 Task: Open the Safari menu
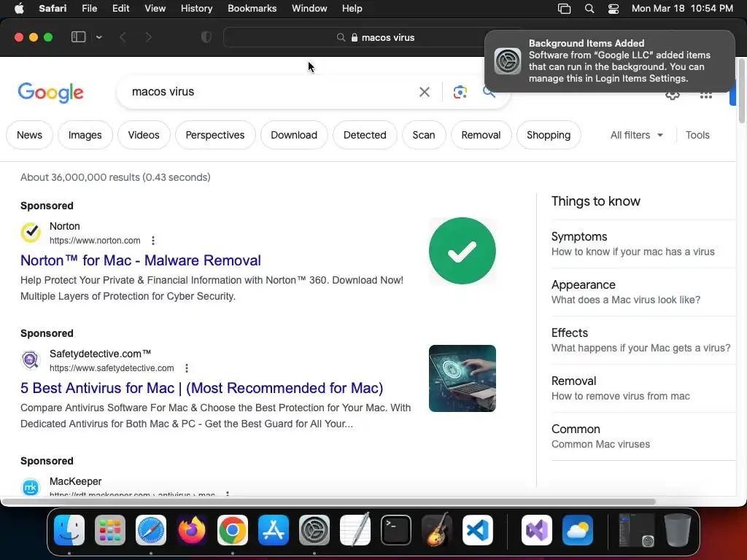[53, 8]
